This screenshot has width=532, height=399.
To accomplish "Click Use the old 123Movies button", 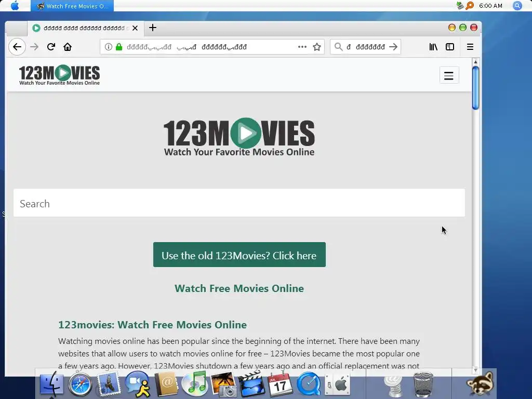I will pos(239,255).
